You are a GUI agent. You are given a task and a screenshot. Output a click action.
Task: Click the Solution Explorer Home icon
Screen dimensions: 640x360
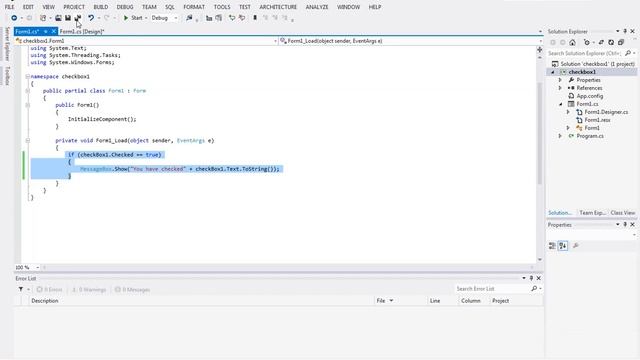572,42
